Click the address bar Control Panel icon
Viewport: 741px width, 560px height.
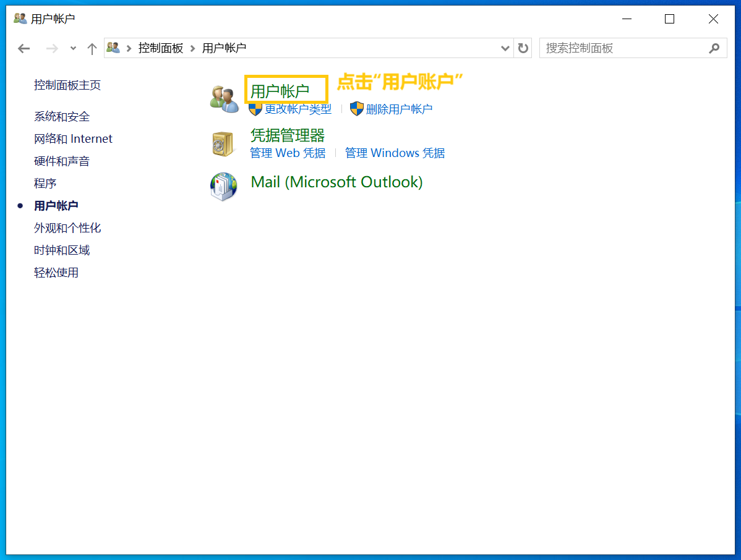(x=113, y=48)
